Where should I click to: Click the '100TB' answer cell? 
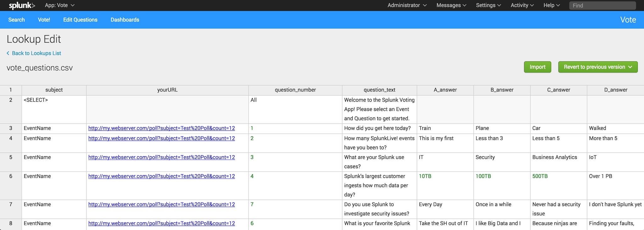(x=502, y=186)
